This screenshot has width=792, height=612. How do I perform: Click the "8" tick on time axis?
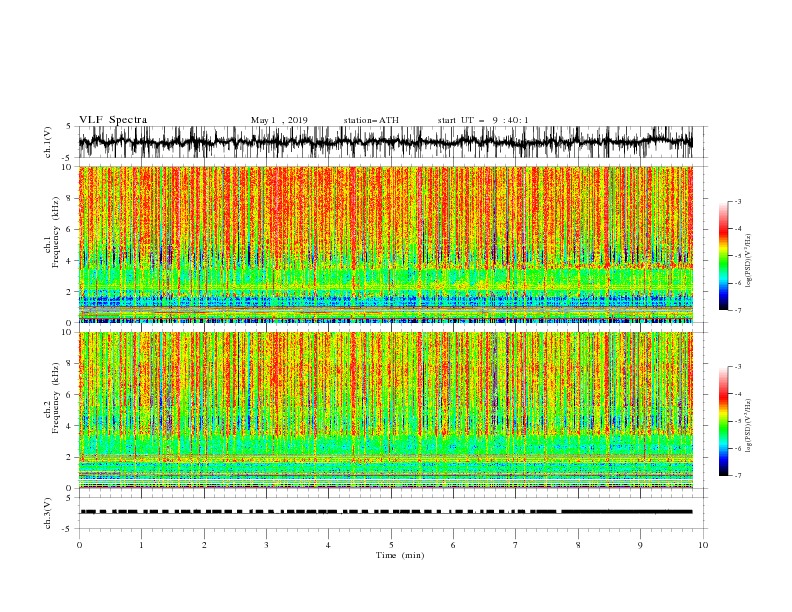[x=578, y=545]
